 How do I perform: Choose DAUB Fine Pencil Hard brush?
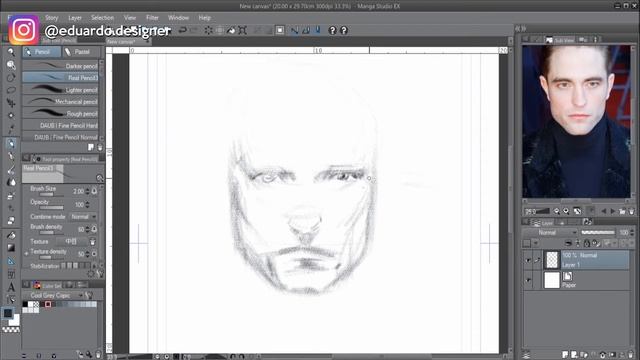pyautogui.click(x=60, y=125)
